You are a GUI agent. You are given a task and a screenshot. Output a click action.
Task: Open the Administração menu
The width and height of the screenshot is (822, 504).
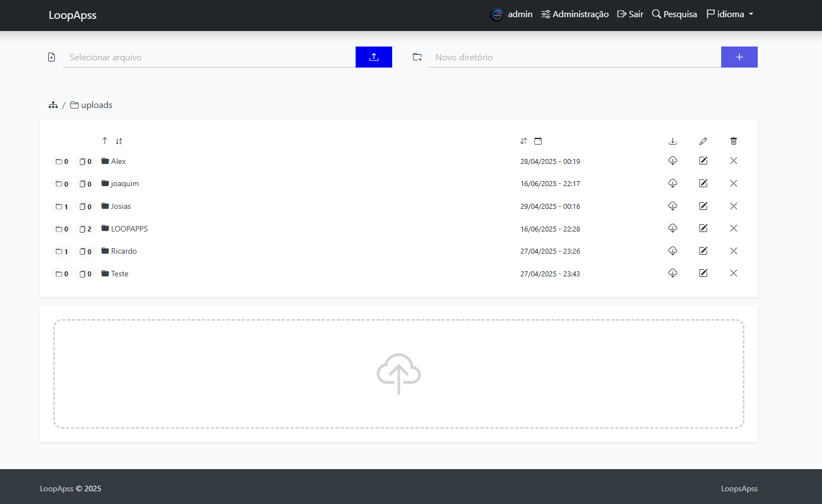(x=575, y=14)
